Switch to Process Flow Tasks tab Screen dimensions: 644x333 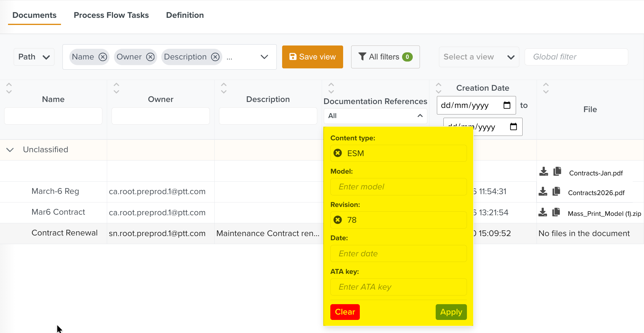point(111,15)
